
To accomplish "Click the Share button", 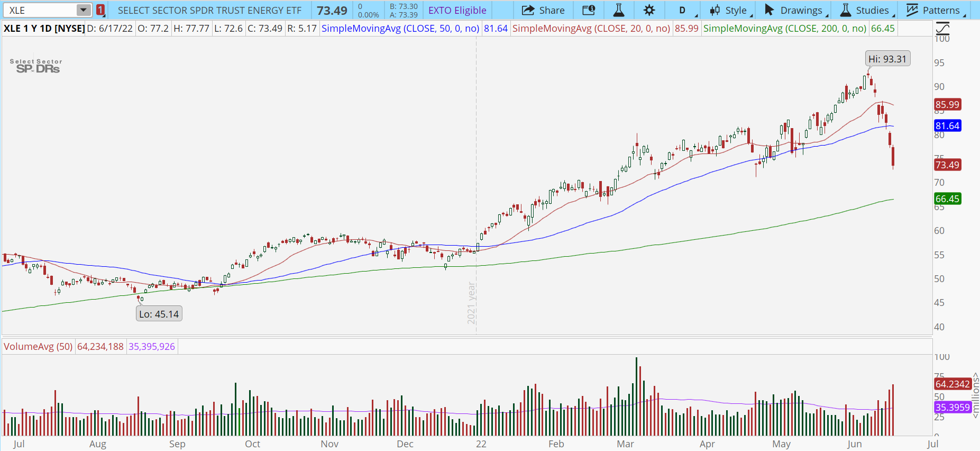I will click(x=543, y=10).
